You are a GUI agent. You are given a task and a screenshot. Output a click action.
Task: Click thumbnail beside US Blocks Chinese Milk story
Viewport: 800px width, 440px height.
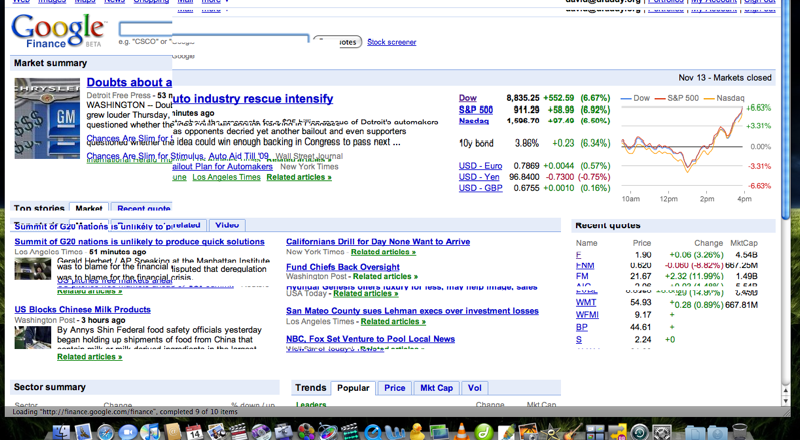(x=33, y=337)
